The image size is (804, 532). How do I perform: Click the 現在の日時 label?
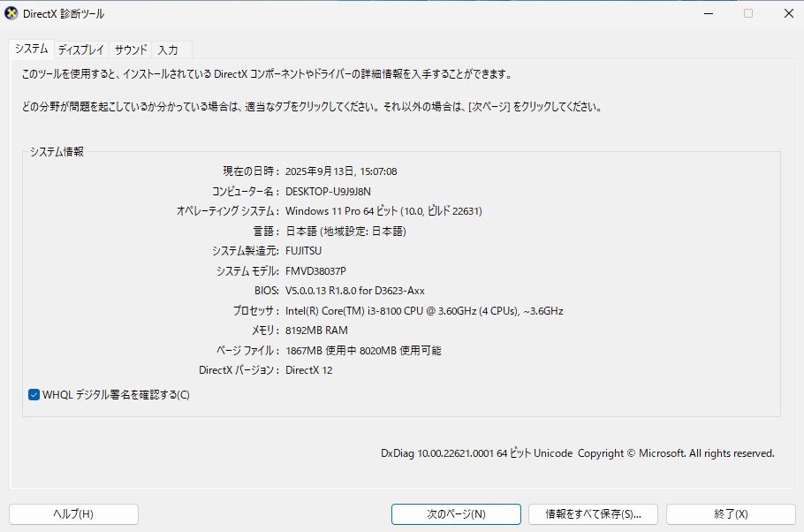point(251,171)
